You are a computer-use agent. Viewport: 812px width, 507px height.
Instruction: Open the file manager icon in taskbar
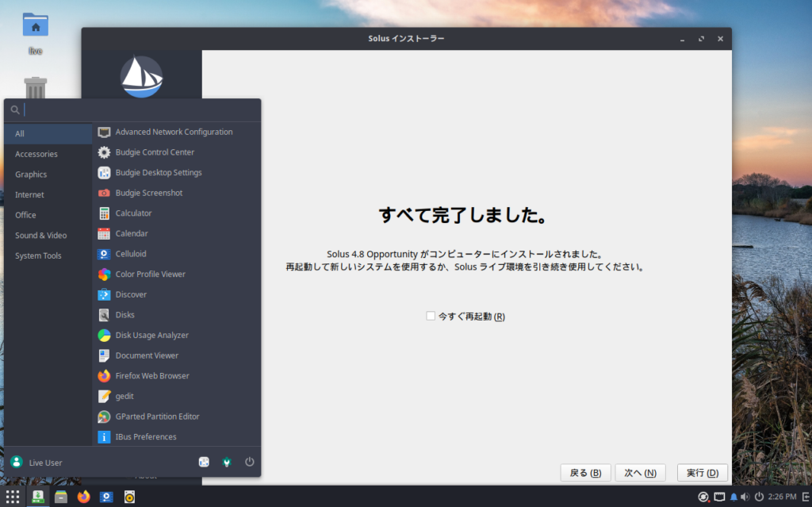60,497
